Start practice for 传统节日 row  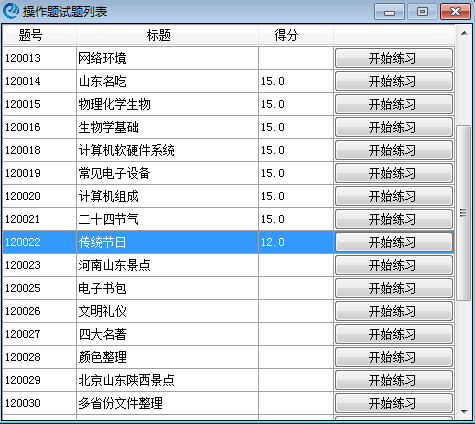point(394,242)
